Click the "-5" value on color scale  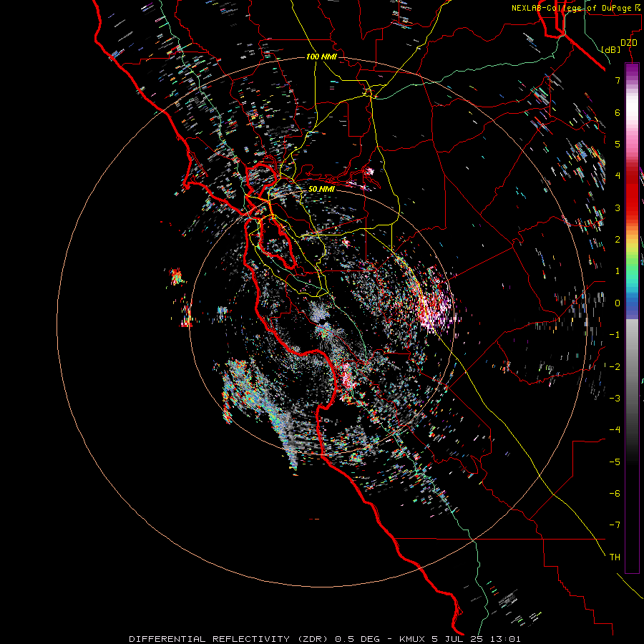pos(615,462)
